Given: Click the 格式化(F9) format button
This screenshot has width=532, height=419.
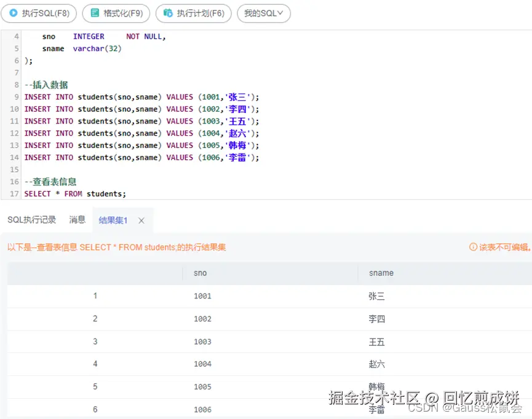Looking at the screenshot, I should (116, 14).
